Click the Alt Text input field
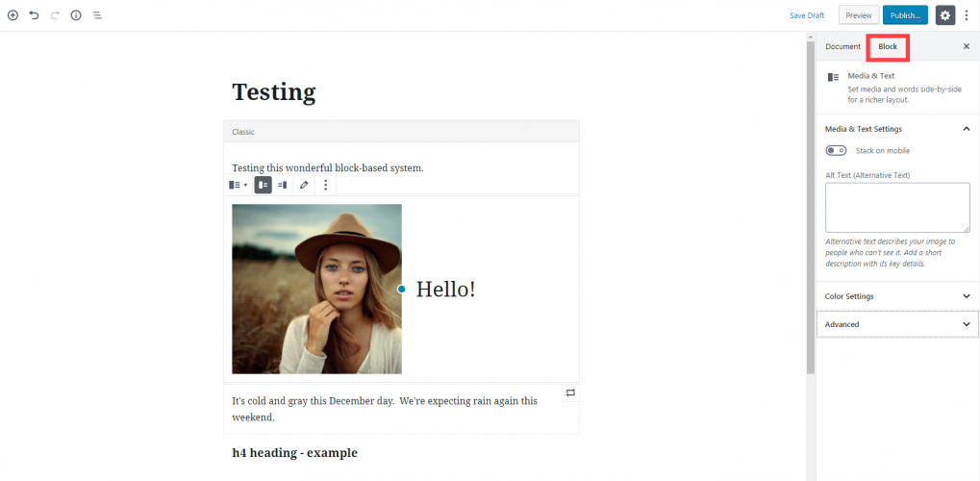The image size is (980, 481). [x=896, y=207]
